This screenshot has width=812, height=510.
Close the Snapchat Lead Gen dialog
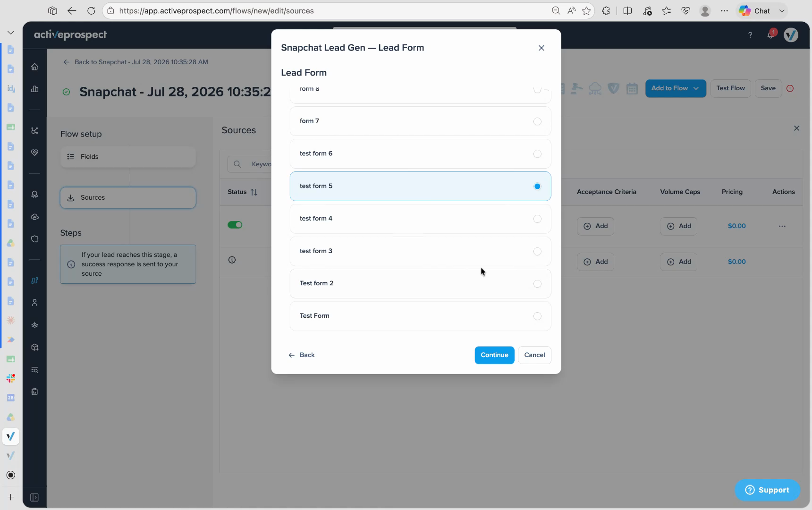point(541,48)
